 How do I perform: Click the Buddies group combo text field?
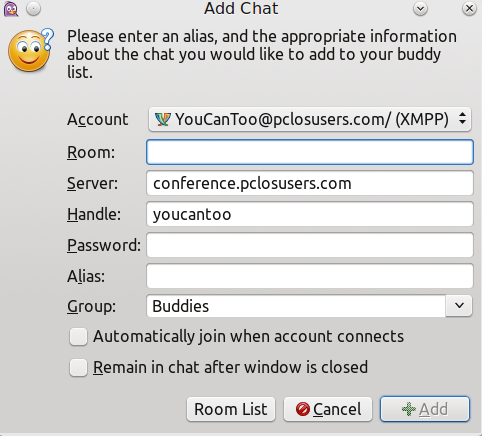296,306
